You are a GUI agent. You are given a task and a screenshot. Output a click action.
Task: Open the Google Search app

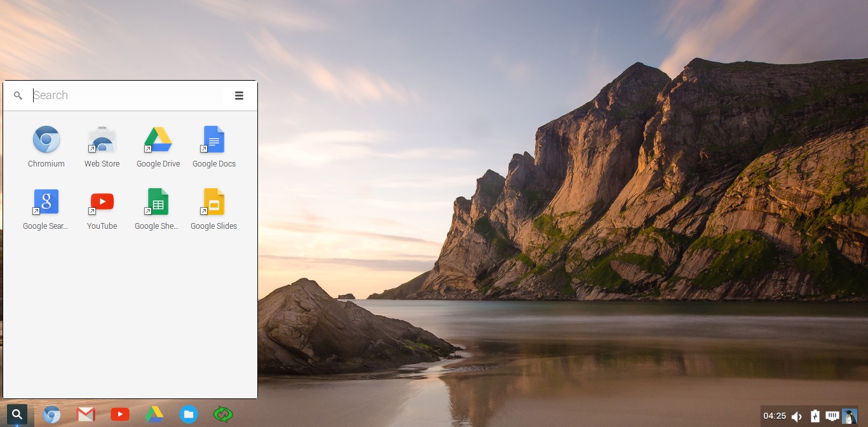pyautogui.click(x=46, y=209)
